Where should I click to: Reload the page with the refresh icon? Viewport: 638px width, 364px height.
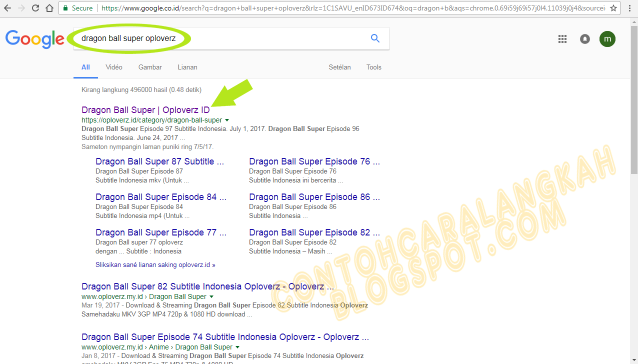35,8
